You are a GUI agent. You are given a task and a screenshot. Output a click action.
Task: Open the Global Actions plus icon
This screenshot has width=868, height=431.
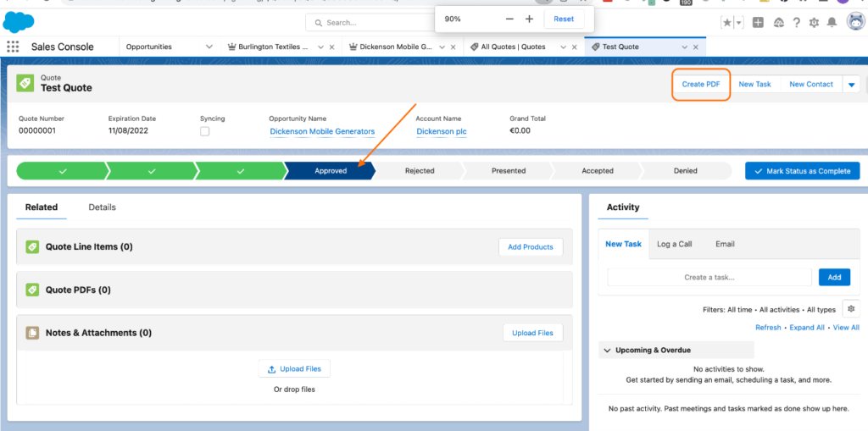(x=759, y=23)
